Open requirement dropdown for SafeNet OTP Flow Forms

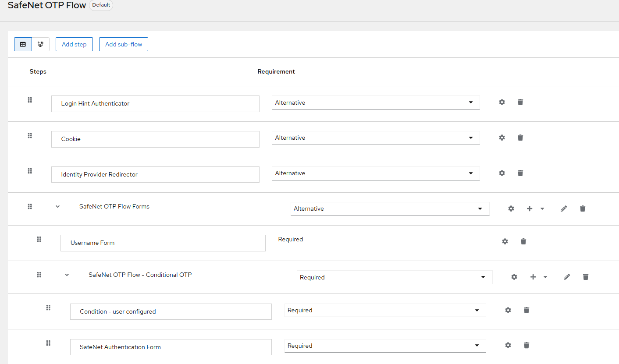tap(390, 209)
